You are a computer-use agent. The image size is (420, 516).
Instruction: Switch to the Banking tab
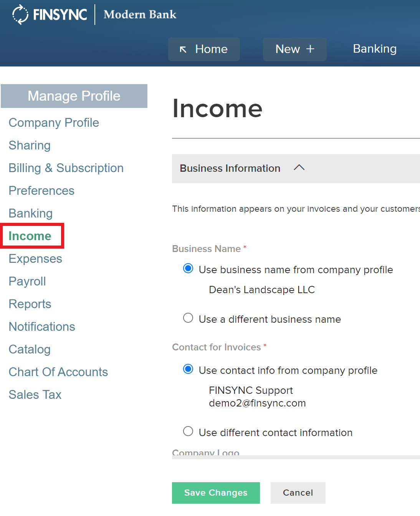pos(374,49)
